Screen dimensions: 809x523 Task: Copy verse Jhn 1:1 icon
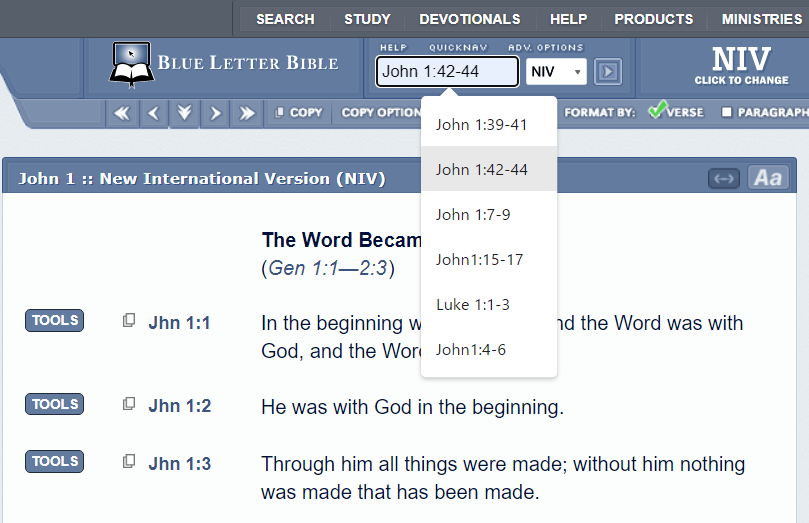coord(129,320)
